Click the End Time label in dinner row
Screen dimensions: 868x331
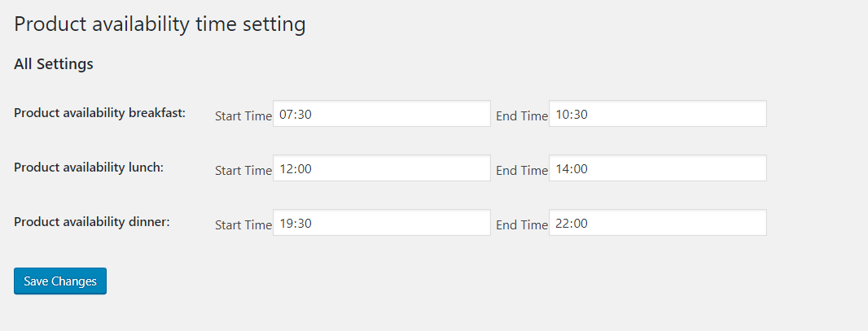click(x=521, y=225)
